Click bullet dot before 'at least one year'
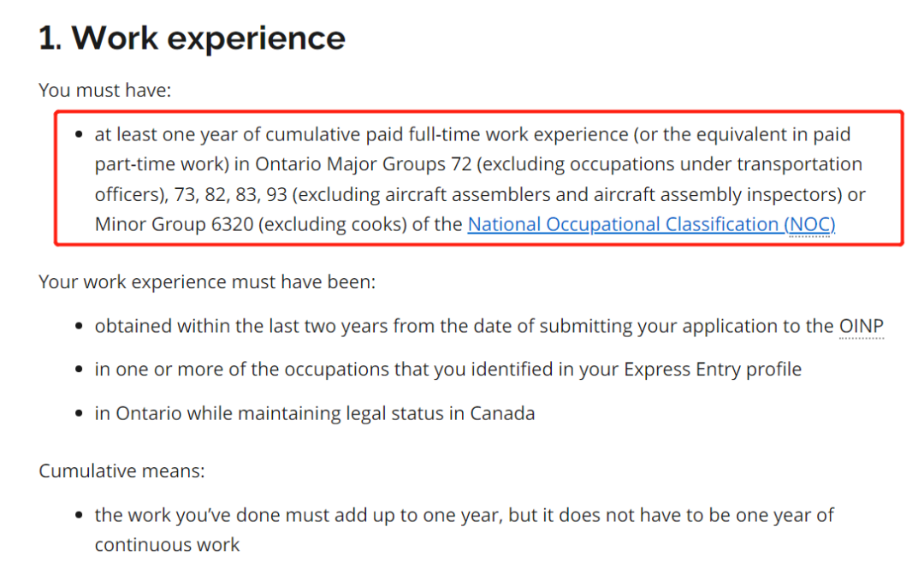This screenshot has height=580, width=924. click(x=79, y=135)
